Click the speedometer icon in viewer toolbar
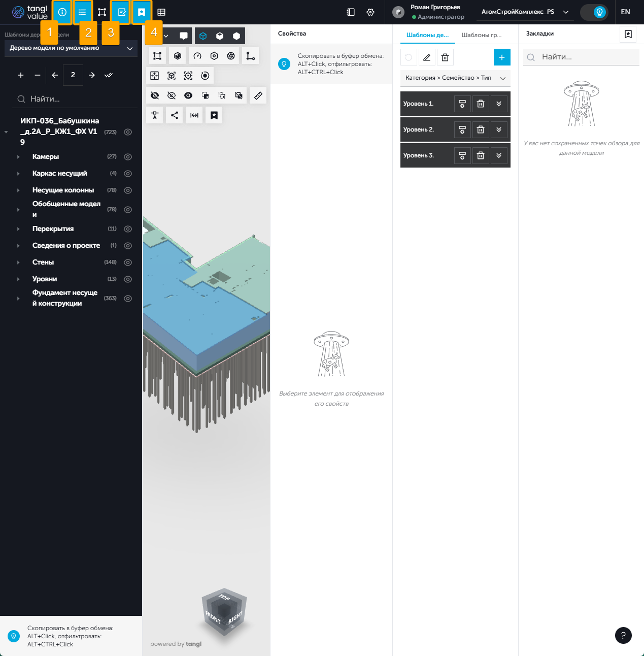Viewport: 644px width, 656px height. (x=197, y=56)
